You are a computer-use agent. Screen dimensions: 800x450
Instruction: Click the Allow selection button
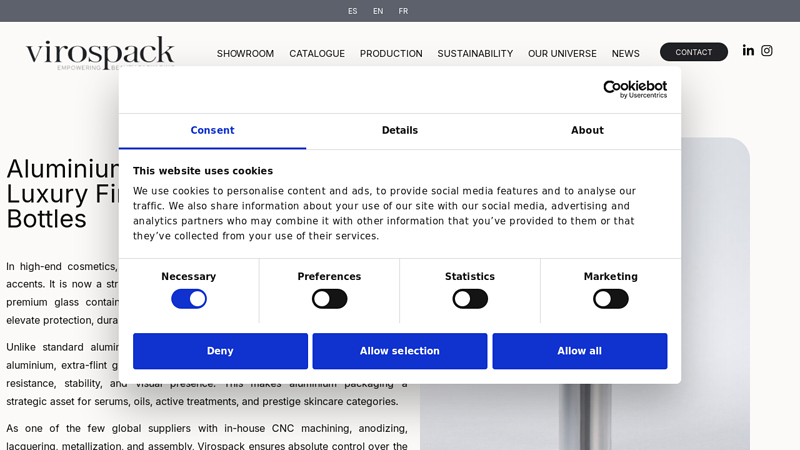point(400,351)
